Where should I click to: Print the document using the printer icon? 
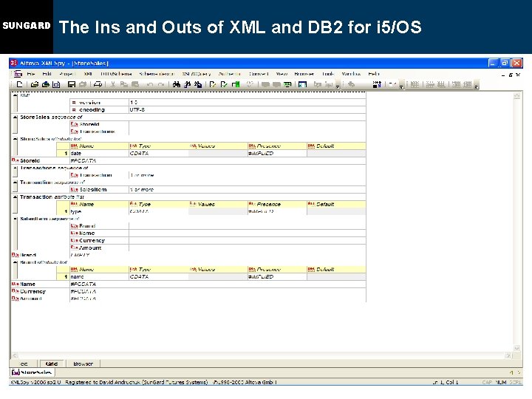click(98, 84)
